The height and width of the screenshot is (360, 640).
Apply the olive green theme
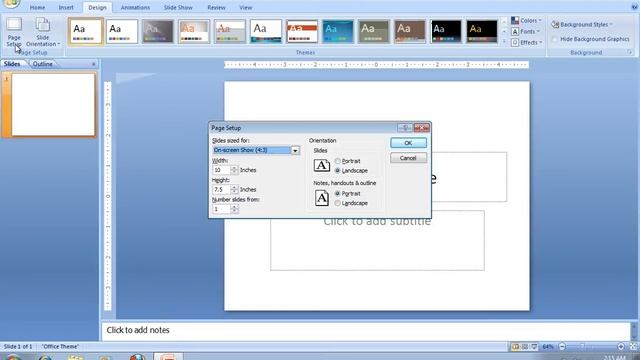pos(374,31)
